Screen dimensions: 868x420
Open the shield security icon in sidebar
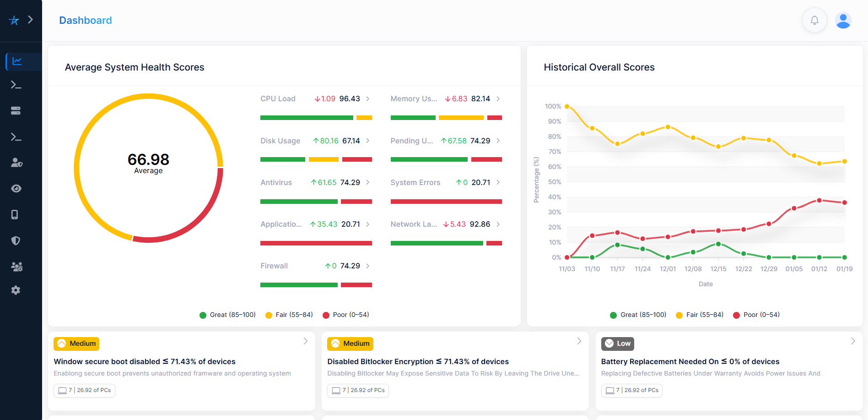click(x=16, y=240)
